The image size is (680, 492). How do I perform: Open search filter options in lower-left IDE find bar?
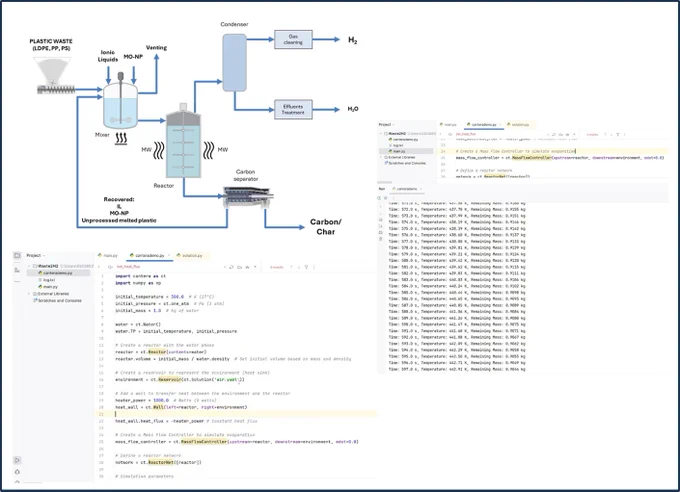(x=306, y=267)
